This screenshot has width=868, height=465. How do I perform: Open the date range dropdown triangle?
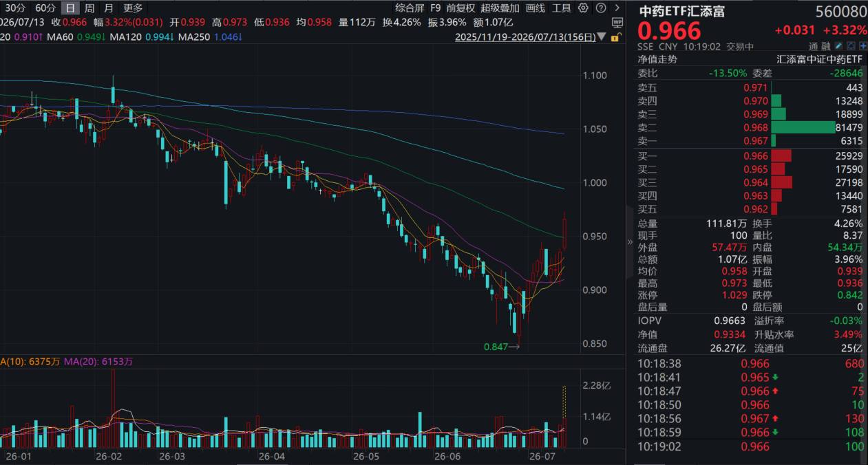point(602,36)
